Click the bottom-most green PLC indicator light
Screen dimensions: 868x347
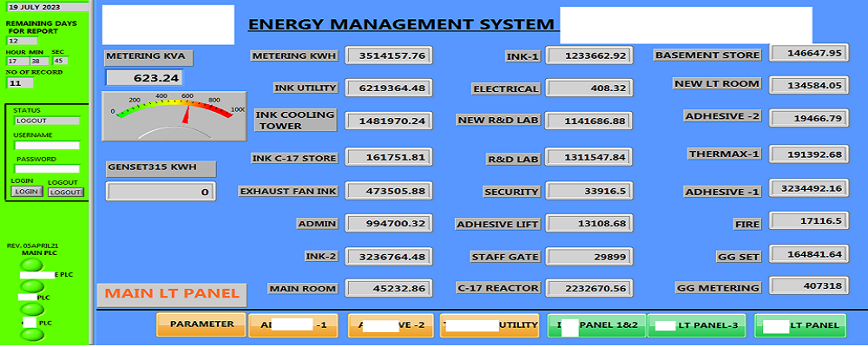click(x=32, y=334)
